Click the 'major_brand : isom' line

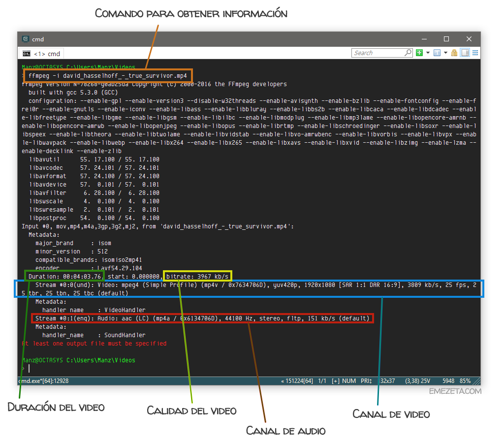[73, 243]
